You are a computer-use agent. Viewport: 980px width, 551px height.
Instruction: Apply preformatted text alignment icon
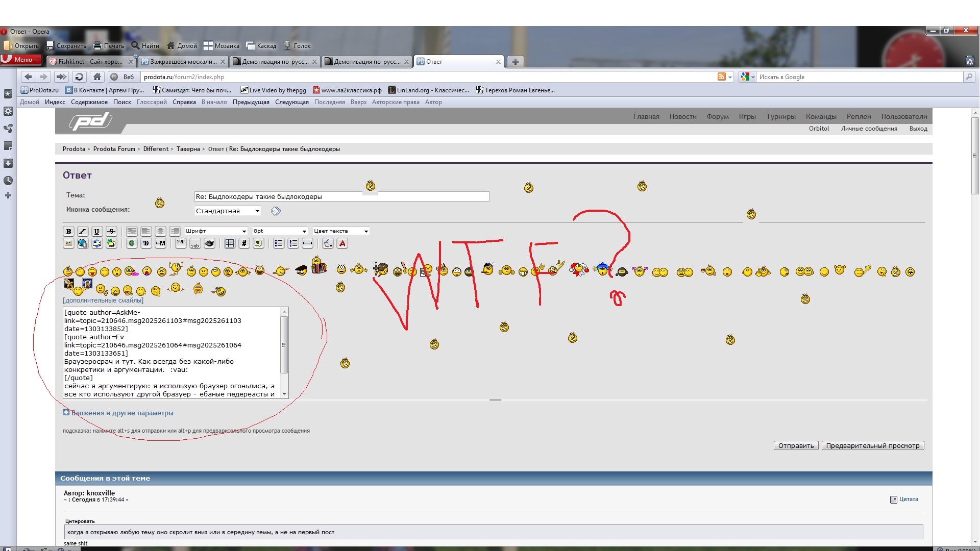[x=131, y=231]
